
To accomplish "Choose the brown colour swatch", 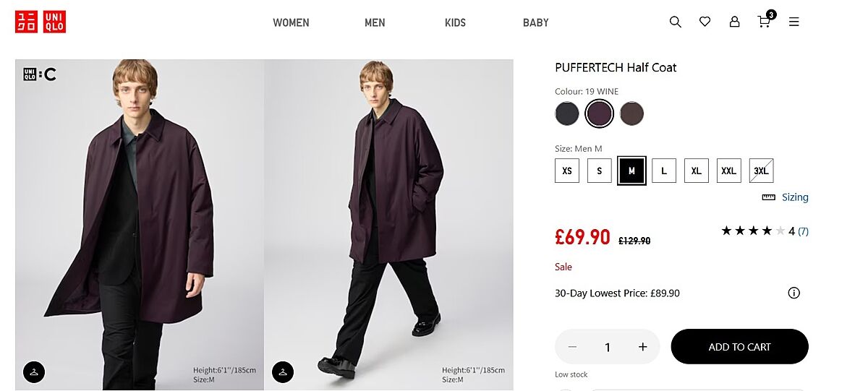I will click(x=631, y=113).
